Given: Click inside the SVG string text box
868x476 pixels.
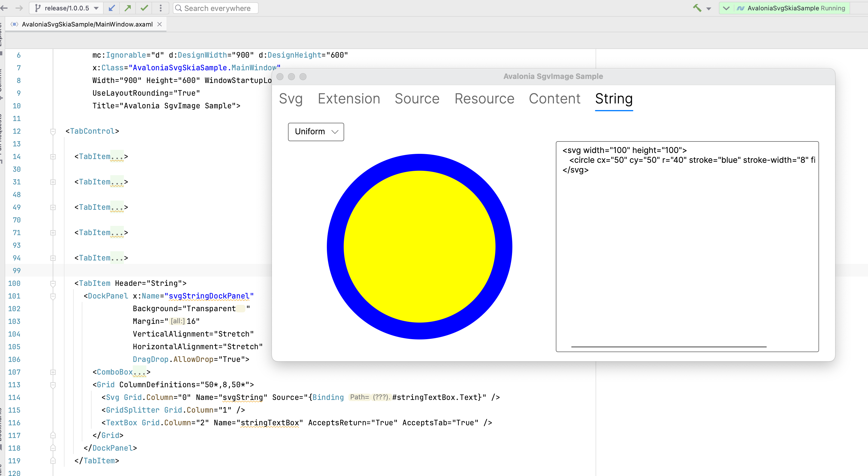Looking at the screenshot, I should 687,246.
